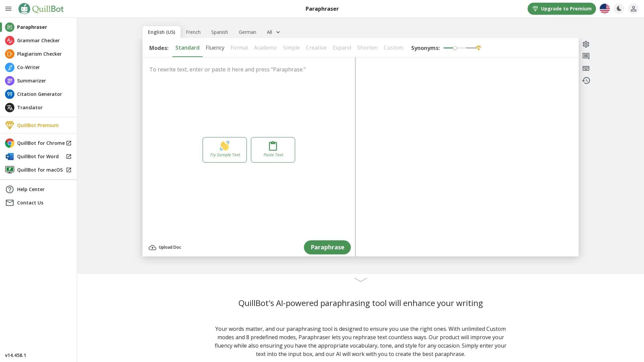
Task: Open paraphraser settings gear
Action: tap(586, 44)
